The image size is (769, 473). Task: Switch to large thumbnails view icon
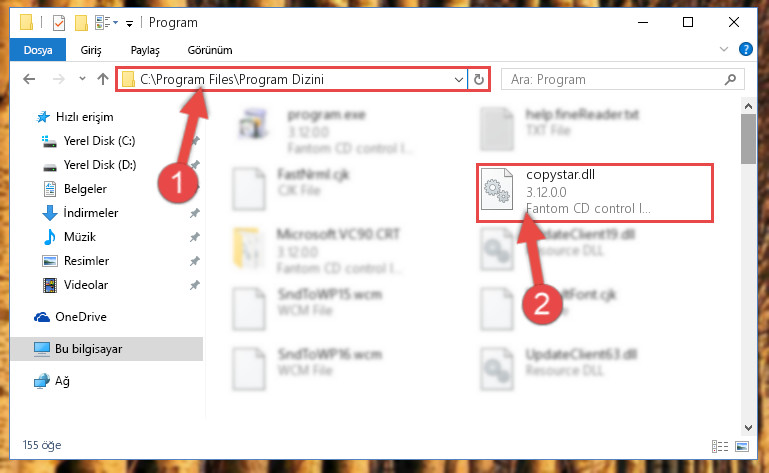(x=742, y=446)
